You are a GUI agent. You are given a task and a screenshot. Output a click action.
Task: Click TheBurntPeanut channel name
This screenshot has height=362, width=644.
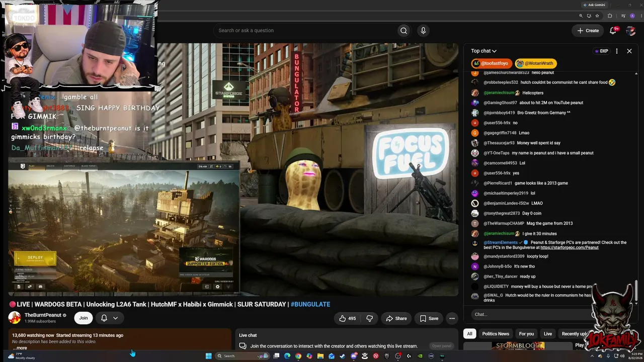[43, 315]
